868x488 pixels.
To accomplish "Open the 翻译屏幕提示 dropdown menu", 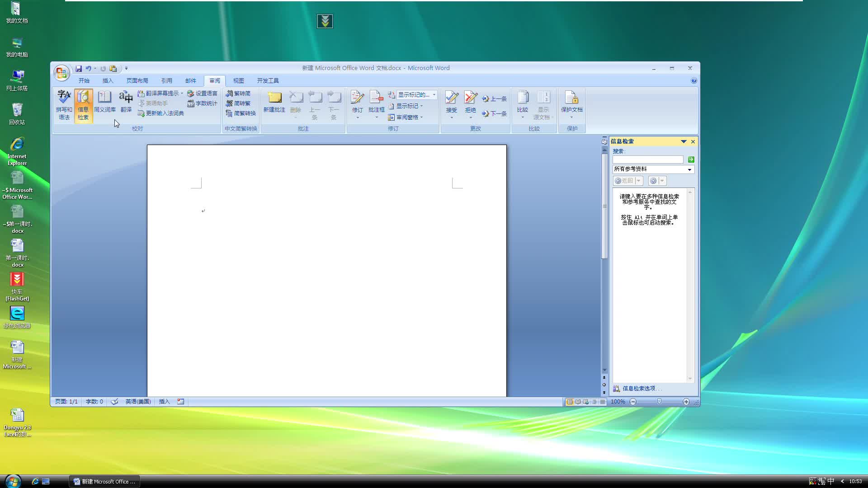I will point(181,94).
